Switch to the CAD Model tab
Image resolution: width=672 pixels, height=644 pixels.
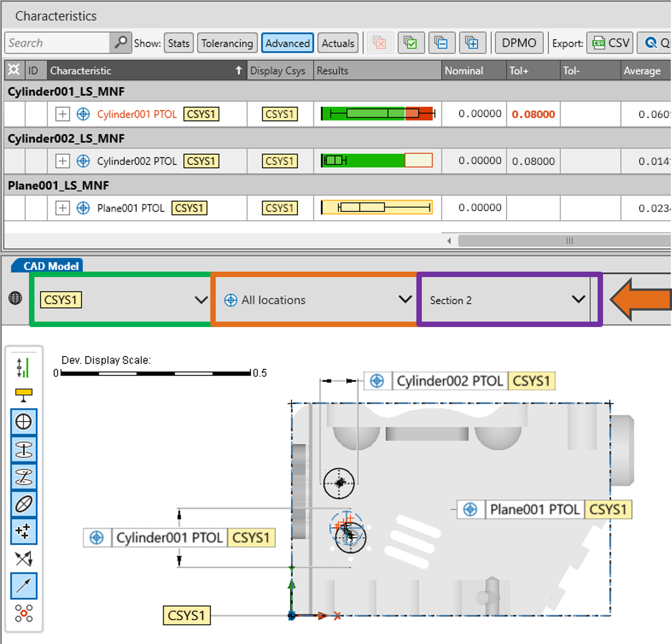click(x=47, y=266)
